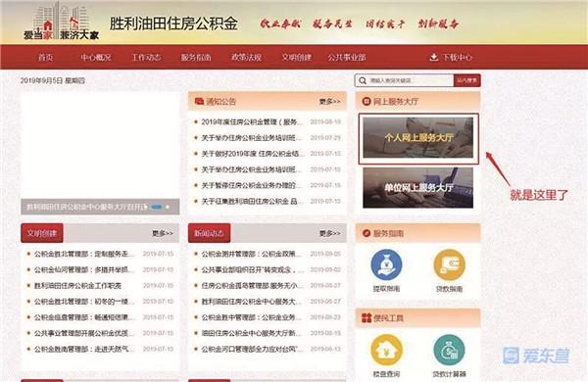This screenshot has height=382, width=588.
Task: Select the white carousel indicator dot
Action: click(168, 207)
